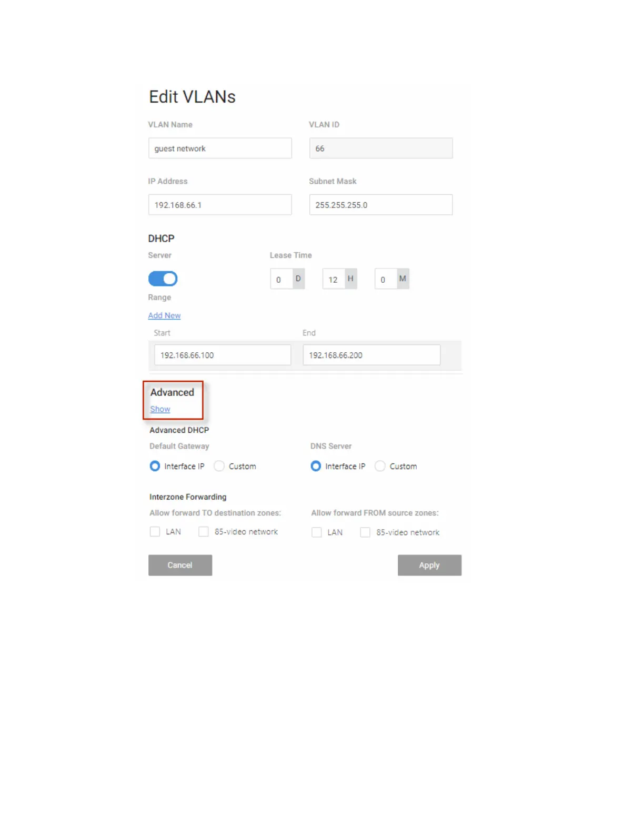Select Custom for Default Gateway
This screenshot has width=644, height=834.
pyautogui.click(x=219, y=466)
